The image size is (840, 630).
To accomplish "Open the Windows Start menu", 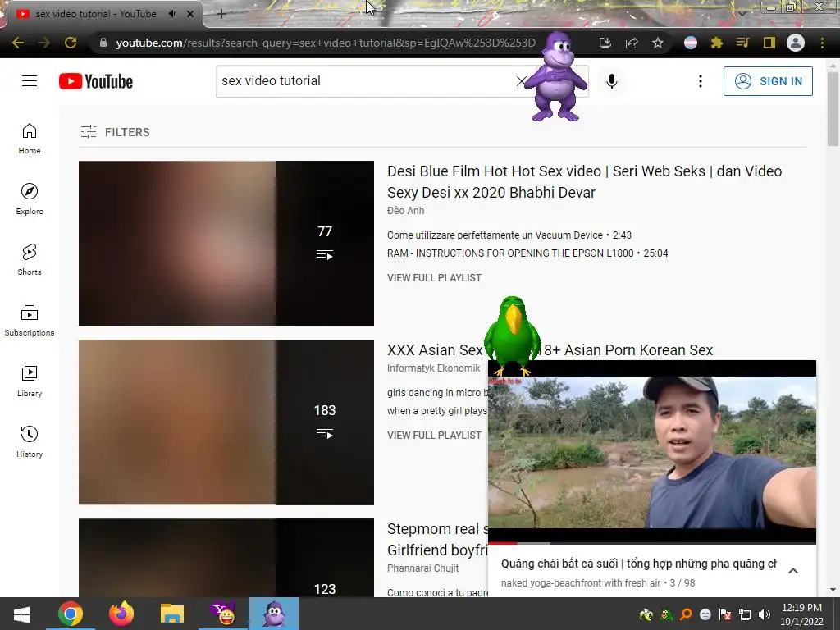I will pos(21,614).
